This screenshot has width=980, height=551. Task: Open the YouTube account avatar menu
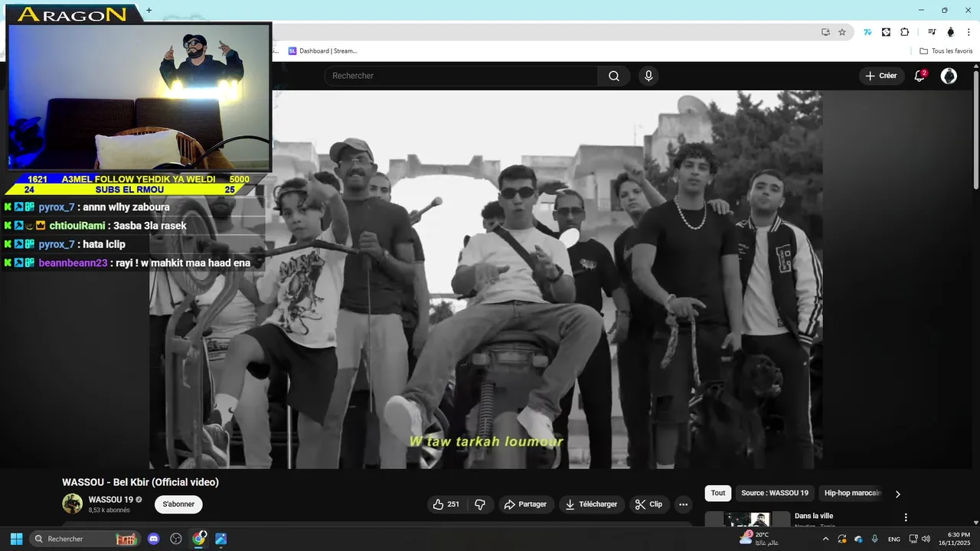click(x=949, y=76)
